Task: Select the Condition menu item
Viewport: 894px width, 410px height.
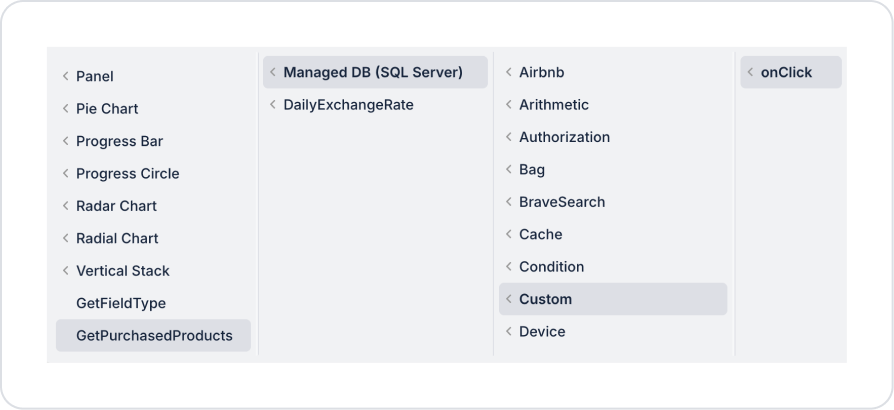Action: (551, 267)
